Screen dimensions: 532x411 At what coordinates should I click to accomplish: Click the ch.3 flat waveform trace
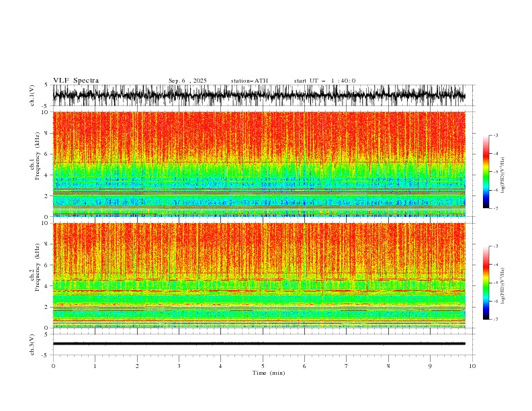[x=259, y=344]
